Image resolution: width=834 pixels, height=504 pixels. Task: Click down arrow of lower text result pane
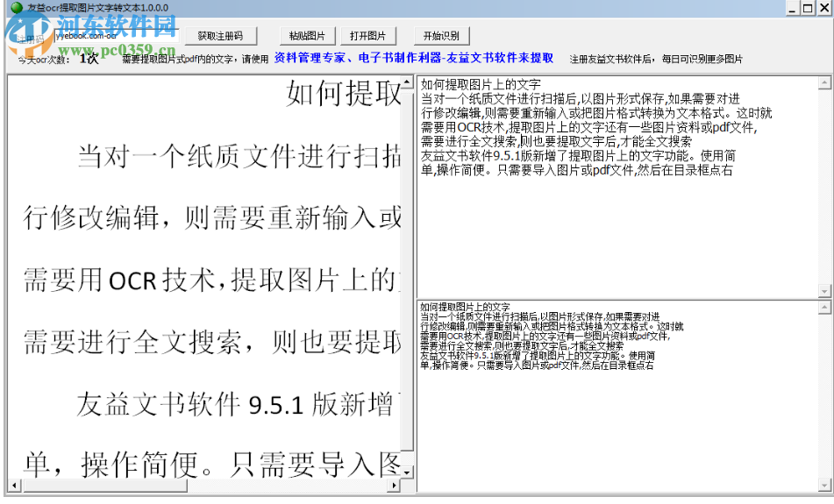pos(824,485)
